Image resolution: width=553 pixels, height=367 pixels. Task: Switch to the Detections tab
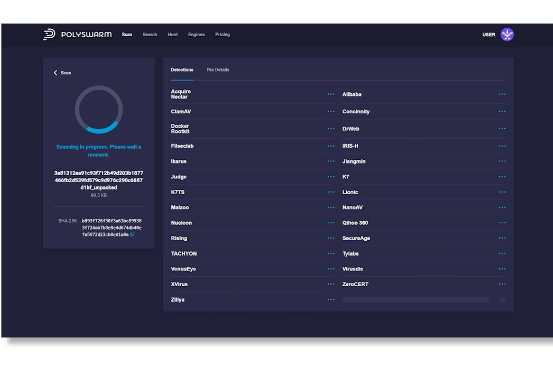pos(182,70)
